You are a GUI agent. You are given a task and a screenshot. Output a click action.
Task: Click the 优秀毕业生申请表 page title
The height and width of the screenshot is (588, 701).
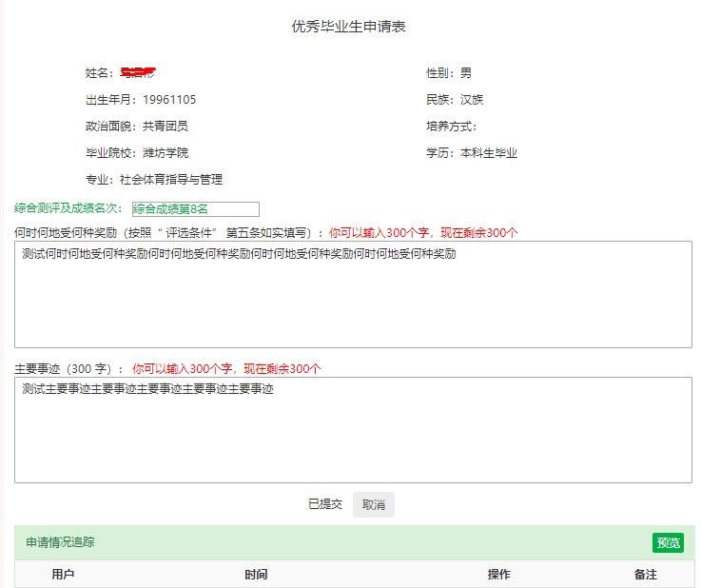tap(349, 27)
